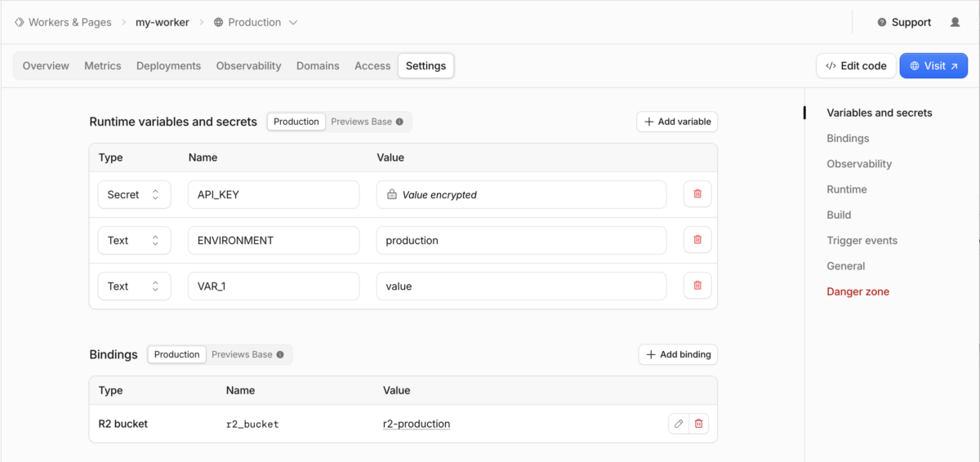Click the R2 bucket type cell
The height and width of the screenshot is (462, 980).
tap(123, 424)
